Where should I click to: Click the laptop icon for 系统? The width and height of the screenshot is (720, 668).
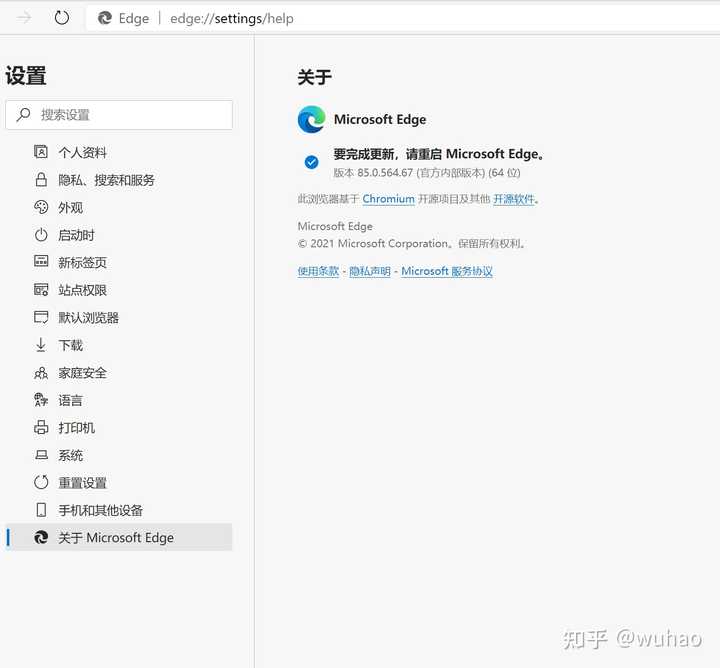coord(41,455)
